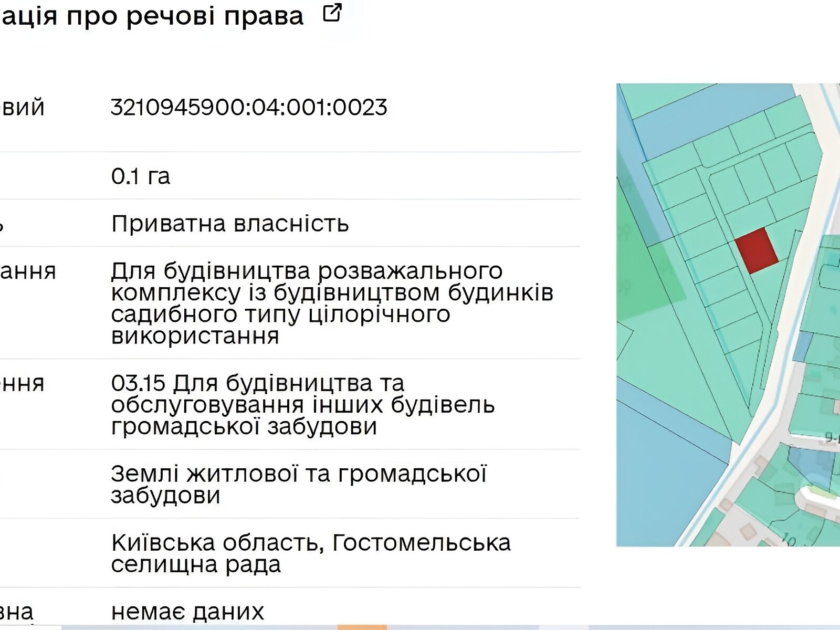Click the small blue parcel right of road
The image size is (840, 630).
click(803, 346)
